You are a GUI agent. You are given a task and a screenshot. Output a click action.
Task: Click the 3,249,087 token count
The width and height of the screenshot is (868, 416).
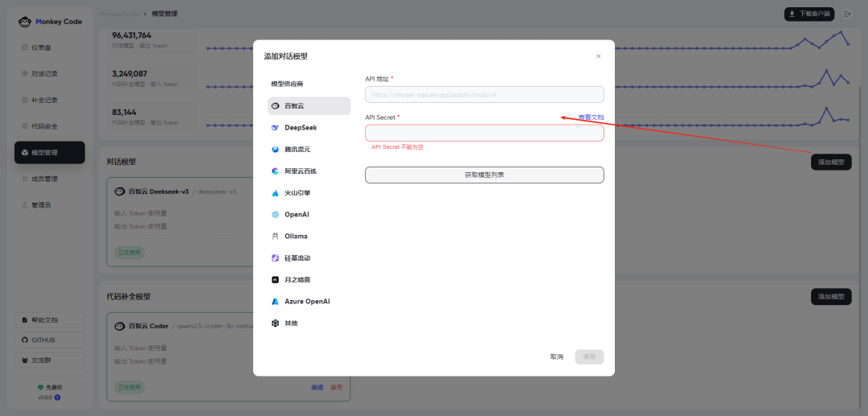pyautogui.click(x=129, y=74)
